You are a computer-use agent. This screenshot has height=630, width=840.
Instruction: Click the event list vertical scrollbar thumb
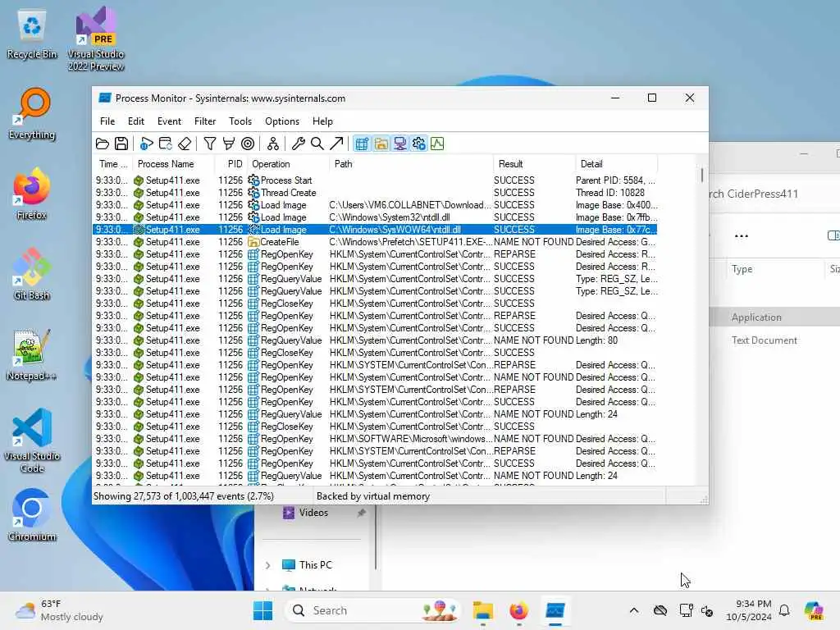click(x=702, y=176)
